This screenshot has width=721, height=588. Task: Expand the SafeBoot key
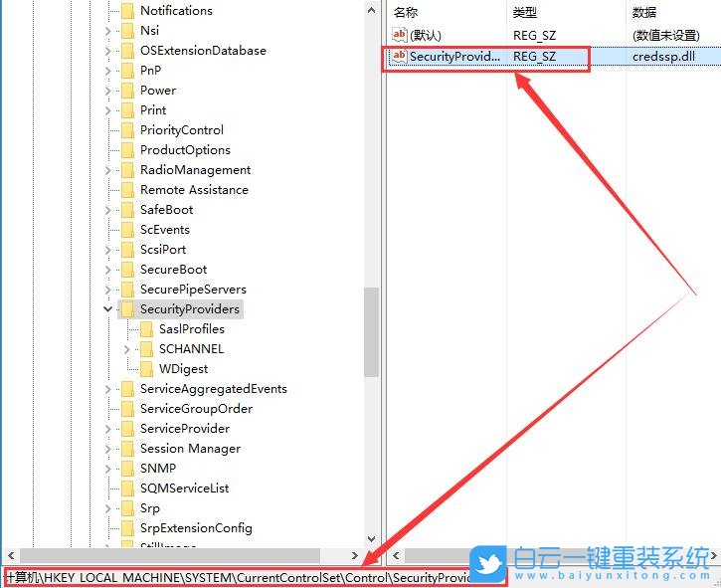(107, 210)
